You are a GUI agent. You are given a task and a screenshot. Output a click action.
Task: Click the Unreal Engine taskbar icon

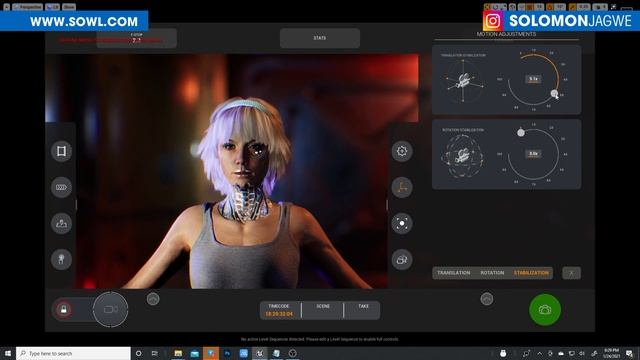point(260,353)
